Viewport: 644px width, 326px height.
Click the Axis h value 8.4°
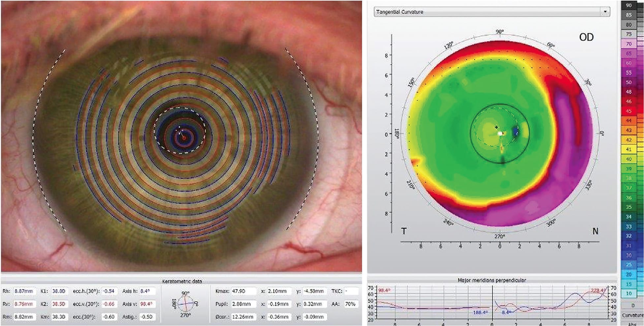[x=147, y=291]
